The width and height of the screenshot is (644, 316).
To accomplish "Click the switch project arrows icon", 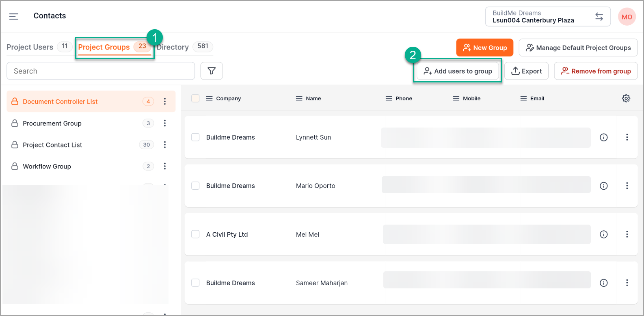I will tap(599, 17).
